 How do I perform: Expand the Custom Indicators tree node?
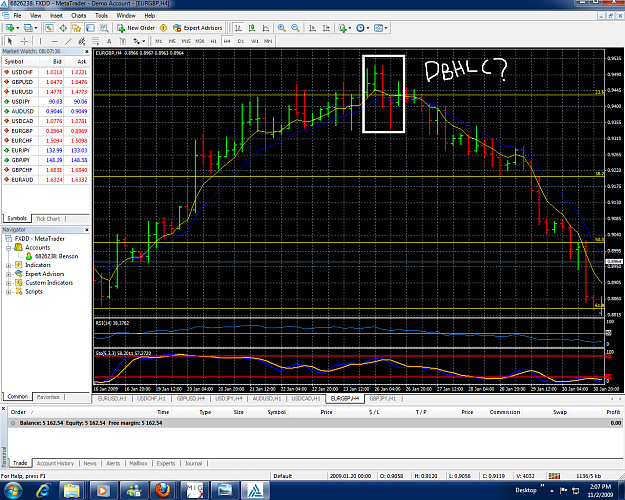8,283
